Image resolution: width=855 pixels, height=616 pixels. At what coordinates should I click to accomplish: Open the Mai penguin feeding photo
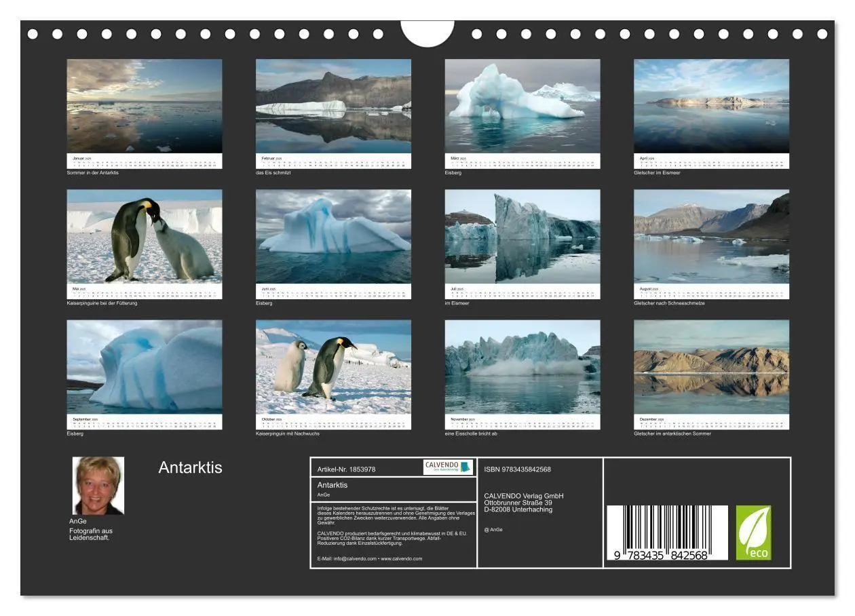pos(145,236)
